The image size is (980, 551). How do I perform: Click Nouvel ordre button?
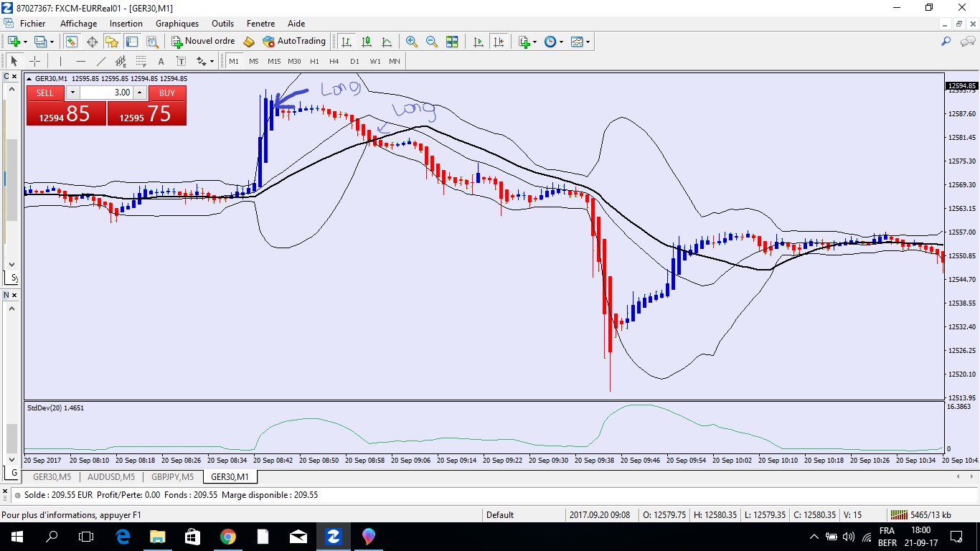(x=203, y=42)
